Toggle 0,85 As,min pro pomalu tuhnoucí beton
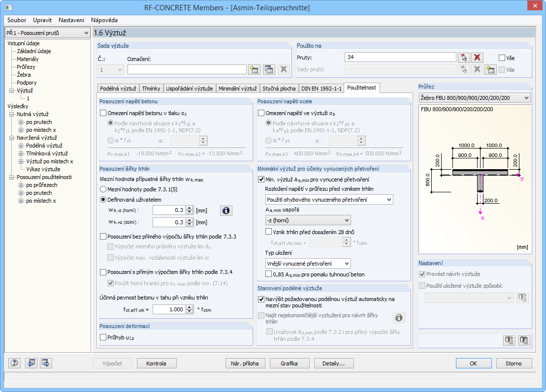 click(268, 274)
